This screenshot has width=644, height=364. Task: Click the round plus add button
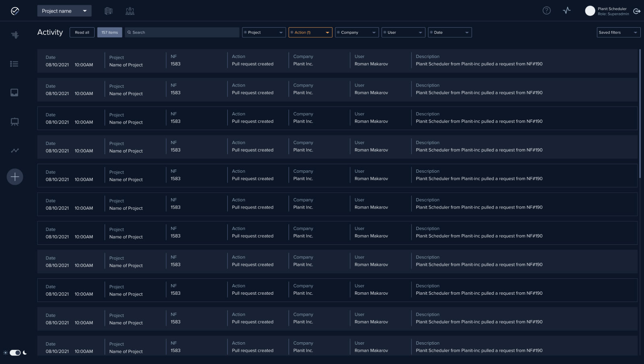15,177
